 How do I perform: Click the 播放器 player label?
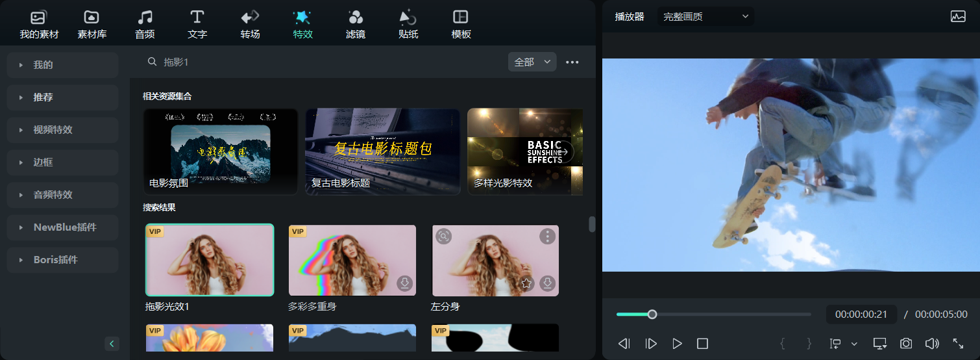coord(630,17)
